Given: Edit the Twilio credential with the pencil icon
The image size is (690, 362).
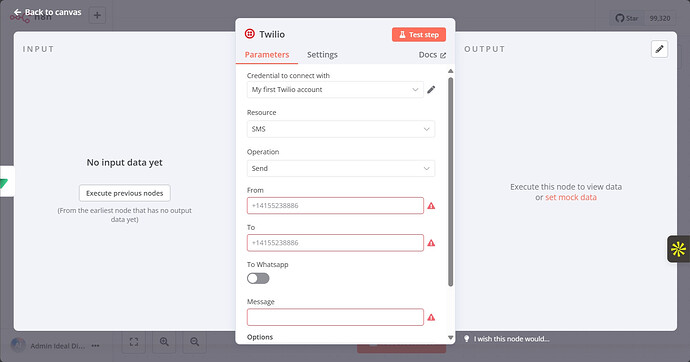Looking at the screenshot, I should pos(431,90).
